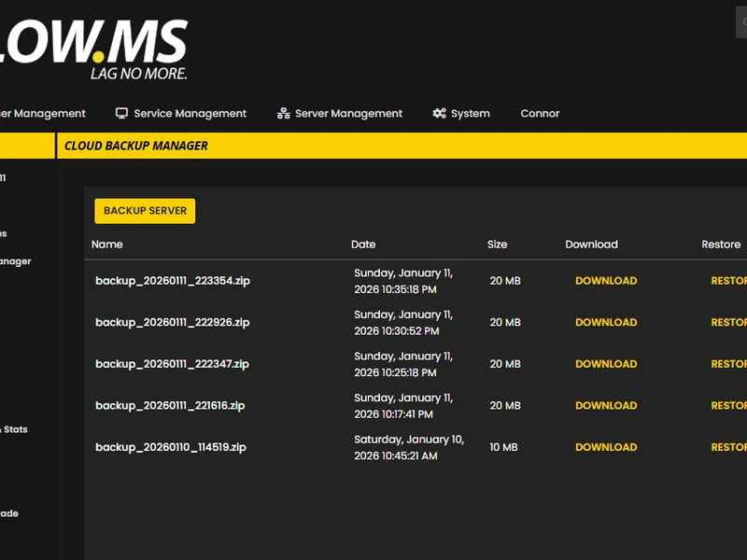
Task: Sort backups by the Name column
Action: [x=106, y=244]
